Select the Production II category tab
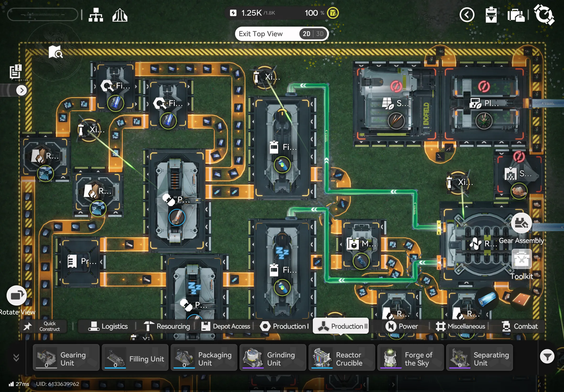Screen dimensions: 564x392 point(341,326)
